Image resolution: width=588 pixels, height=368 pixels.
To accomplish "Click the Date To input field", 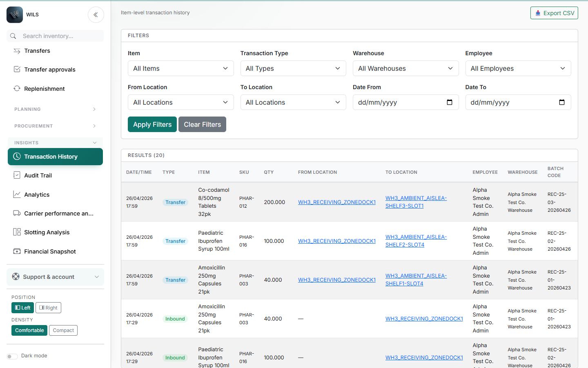I will click(518, 102).
